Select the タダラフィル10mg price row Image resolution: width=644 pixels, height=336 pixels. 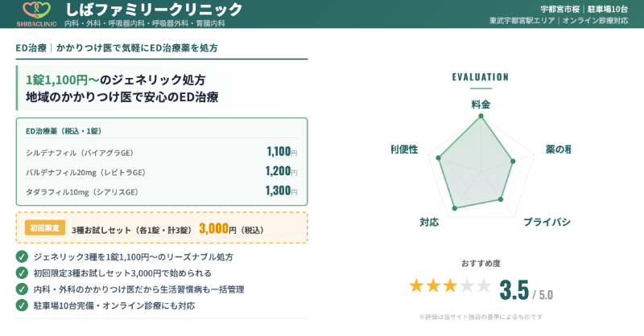click(x=161, y=191)
